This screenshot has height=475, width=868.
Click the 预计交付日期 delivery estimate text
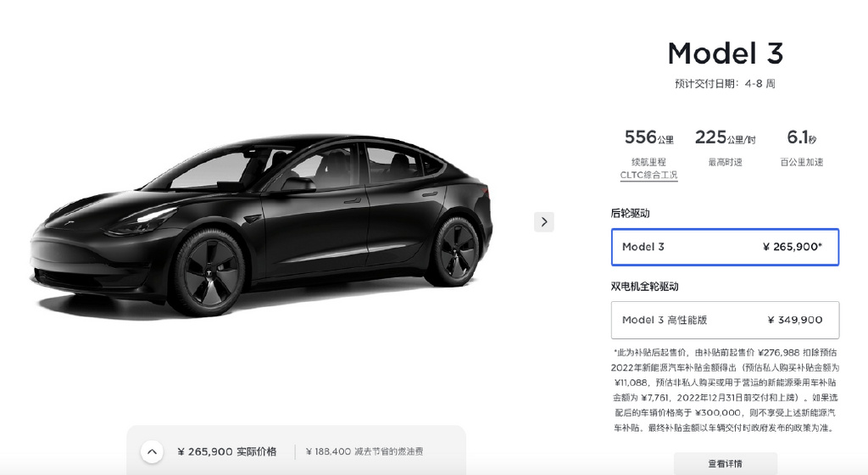pyautogui.click(x=726, y=84)
